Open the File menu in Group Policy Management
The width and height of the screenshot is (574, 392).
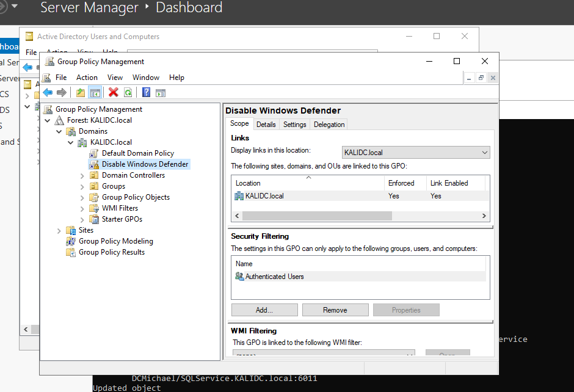61,78
